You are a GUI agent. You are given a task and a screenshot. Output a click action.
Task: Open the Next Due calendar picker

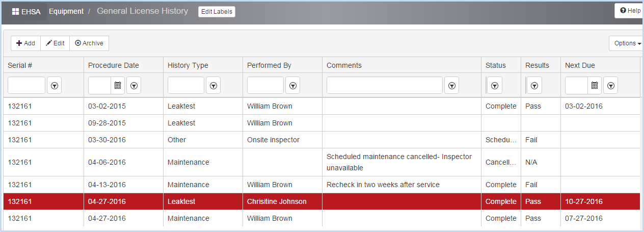click(x=595, y=86)
